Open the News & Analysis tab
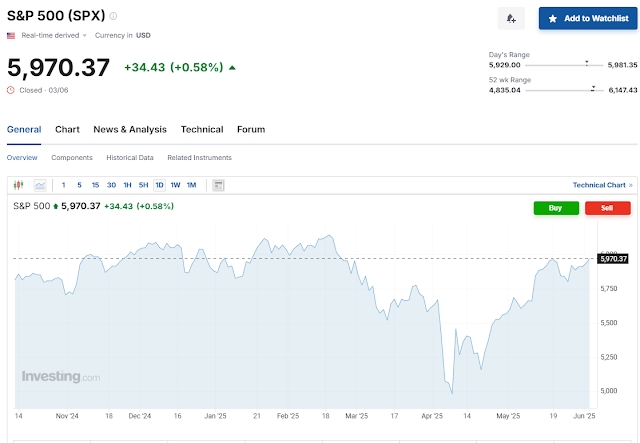Screen dimensions: 640x443 pos(130,129)
